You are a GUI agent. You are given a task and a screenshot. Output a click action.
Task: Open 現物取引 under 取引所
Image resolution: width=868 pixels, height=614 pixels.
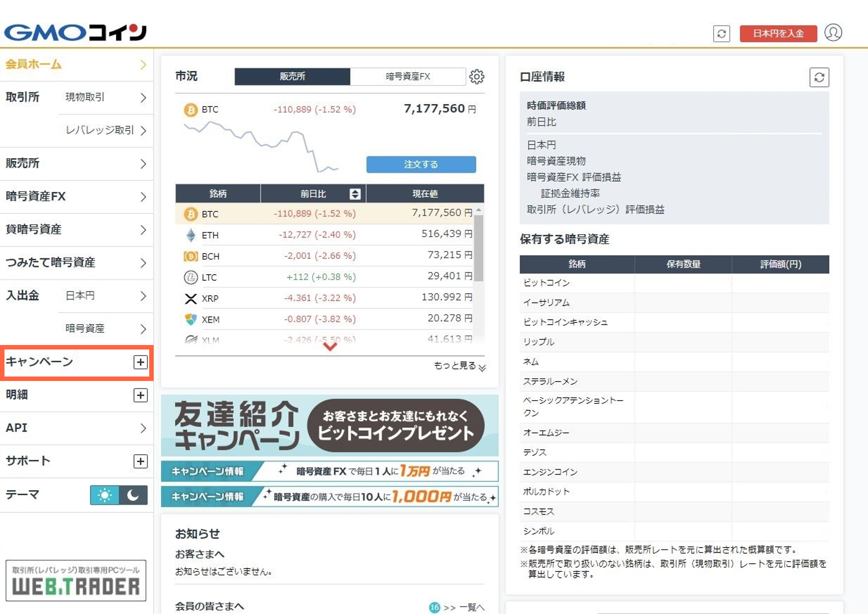(x=106, y=97)
